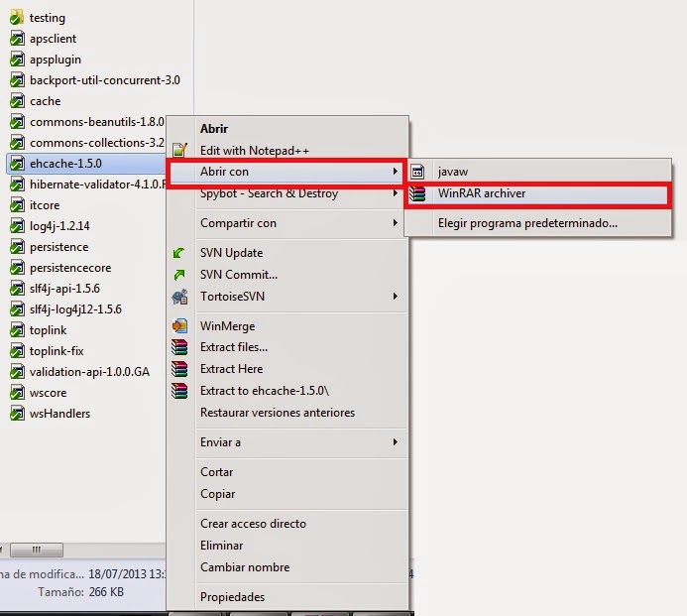Click the ehcache-1.5.0 file icon

click(x=17, y=164)
